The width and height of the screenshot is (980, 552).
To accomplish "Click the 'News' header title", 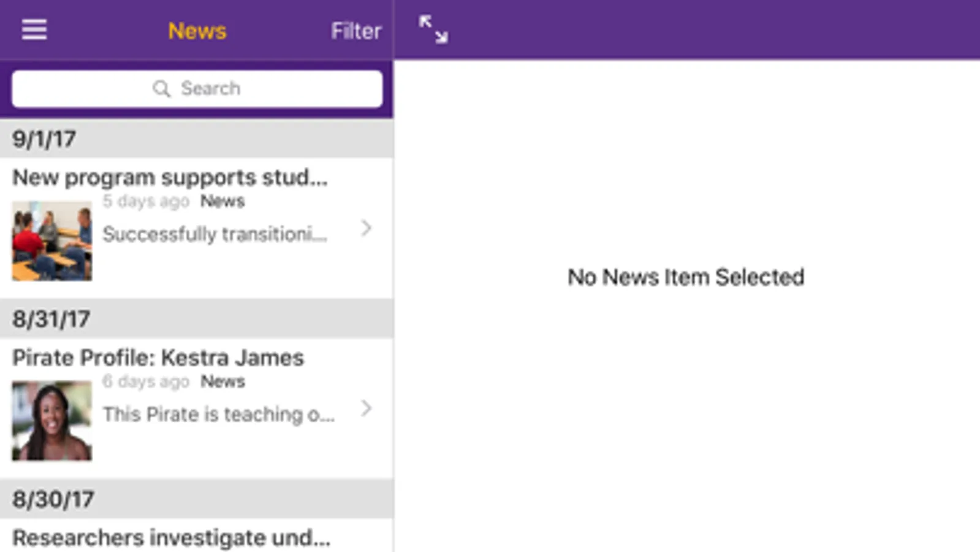I will 197,31.
